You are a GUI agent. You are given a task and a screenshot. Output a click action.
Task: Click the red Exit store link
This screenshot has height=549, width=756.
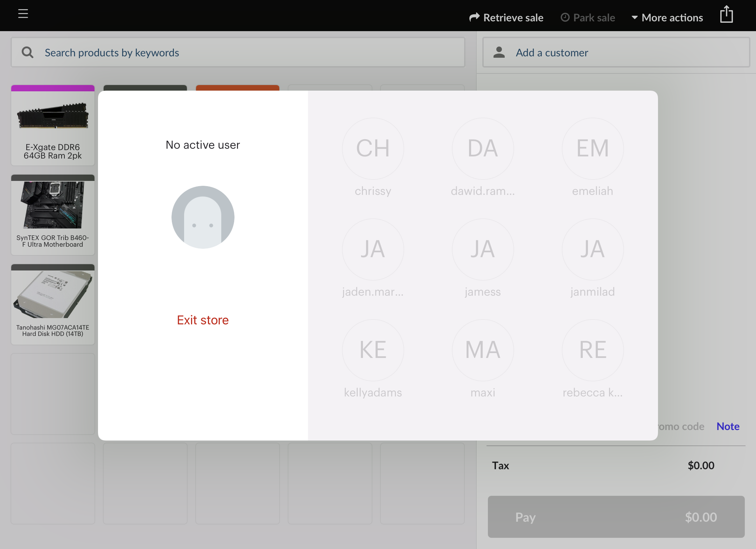point(203,320)
